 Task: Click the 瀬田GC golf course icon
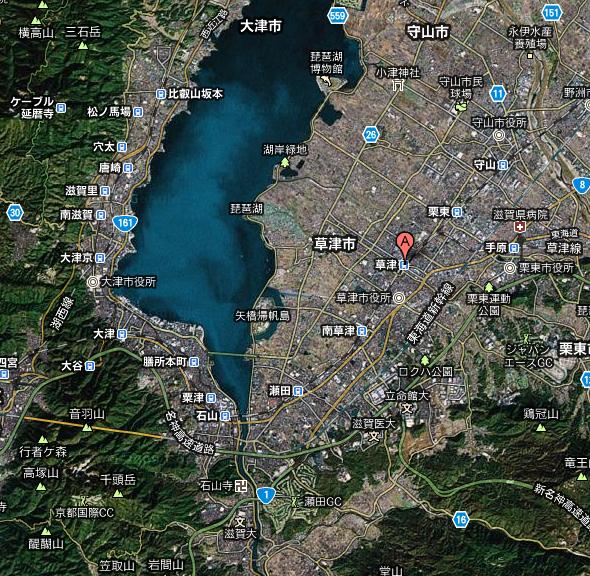[x=295, y=502]
